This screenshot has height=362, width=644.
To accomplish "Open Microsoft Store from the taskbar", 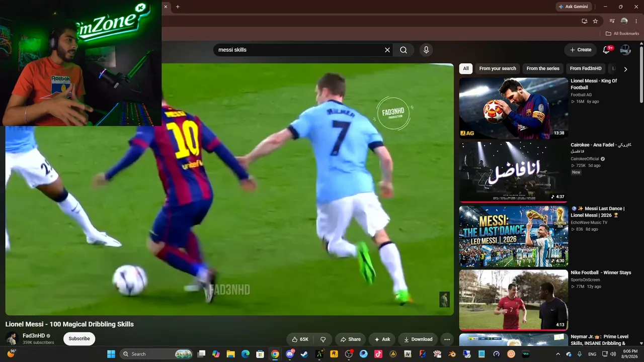I will [x=260, y=354].
